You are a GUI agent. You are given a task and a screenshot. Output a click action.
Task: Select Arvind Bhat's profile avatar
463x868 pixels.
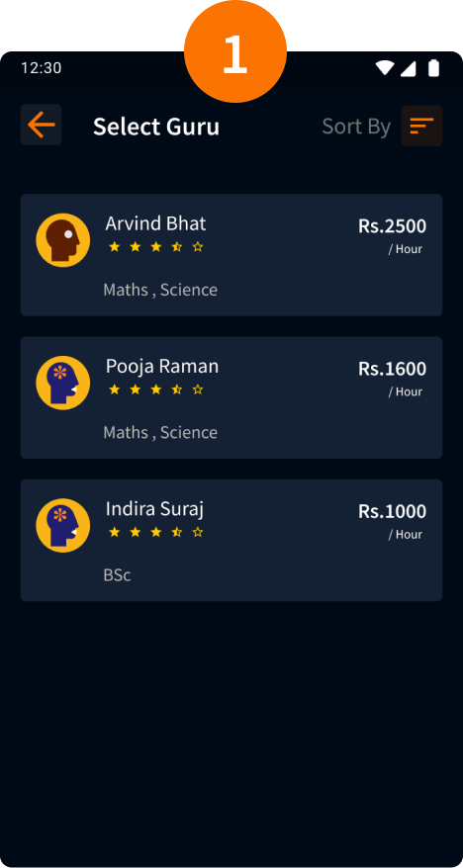click(63, 240)
